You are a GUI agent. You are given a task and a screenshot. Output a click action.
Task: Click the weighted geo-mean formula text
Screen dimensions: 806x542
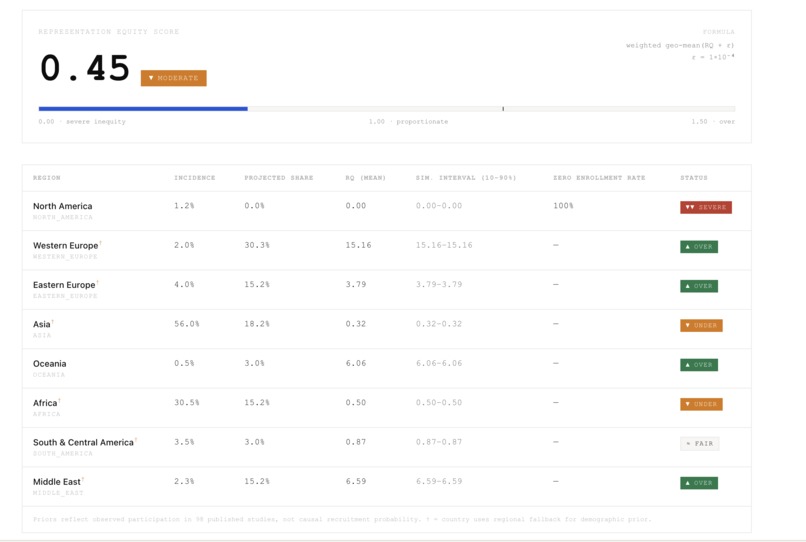(680, 45)
